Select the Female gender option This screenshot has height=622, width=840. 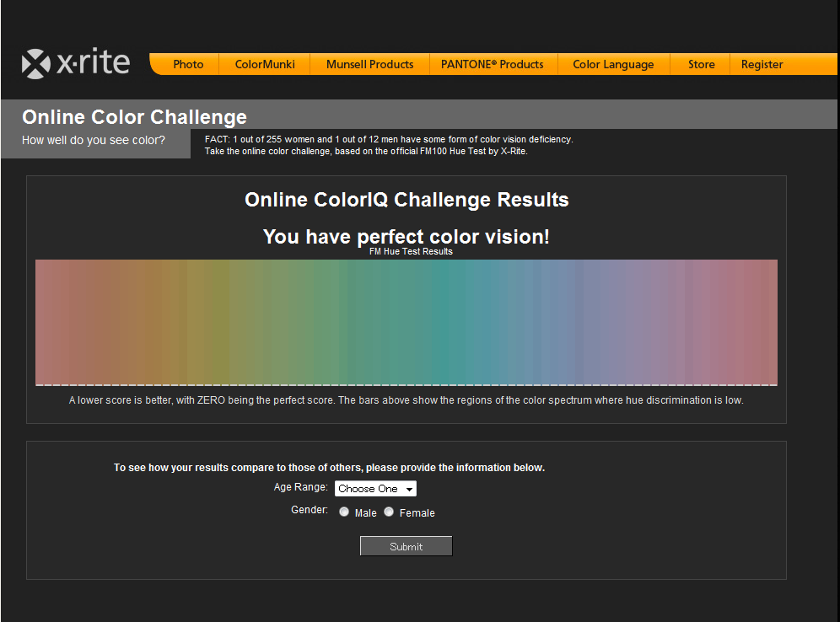pyautogui.click(x=389, y=512)
